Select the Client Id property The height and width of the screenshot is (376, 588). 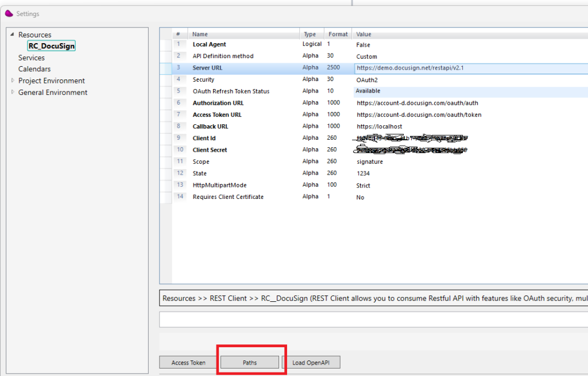pos(204,138)
